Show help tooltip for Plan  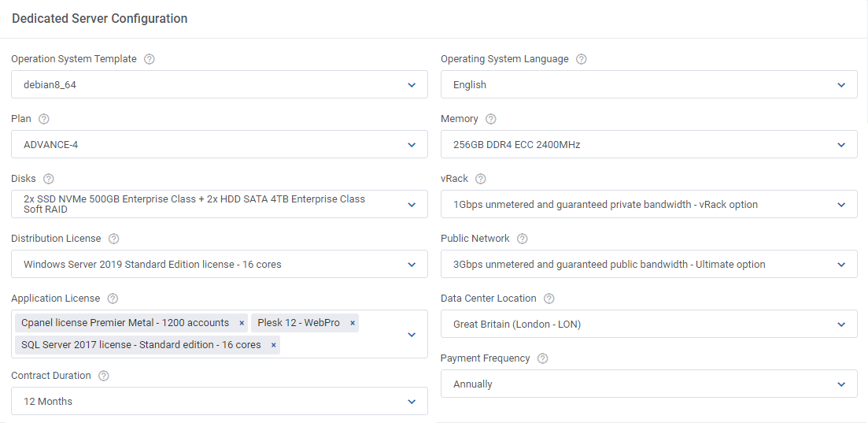[x=44, y=119]
